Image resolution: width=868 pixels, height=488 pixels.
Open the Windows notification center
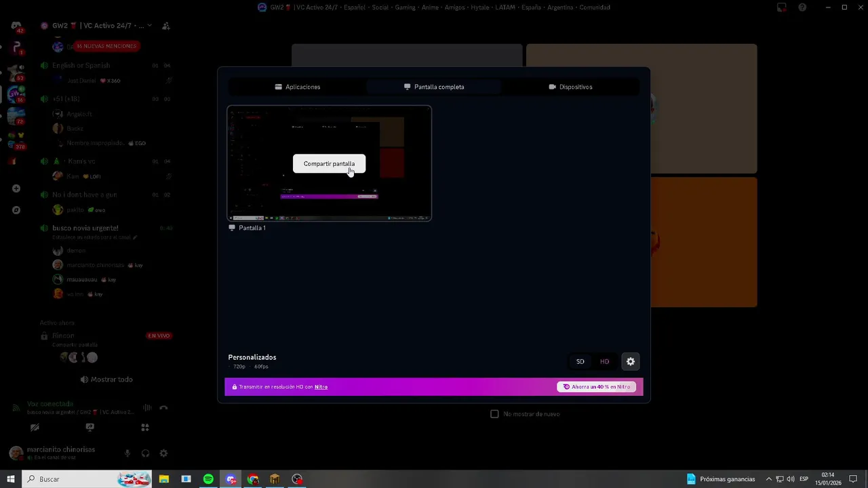(854, 479)
